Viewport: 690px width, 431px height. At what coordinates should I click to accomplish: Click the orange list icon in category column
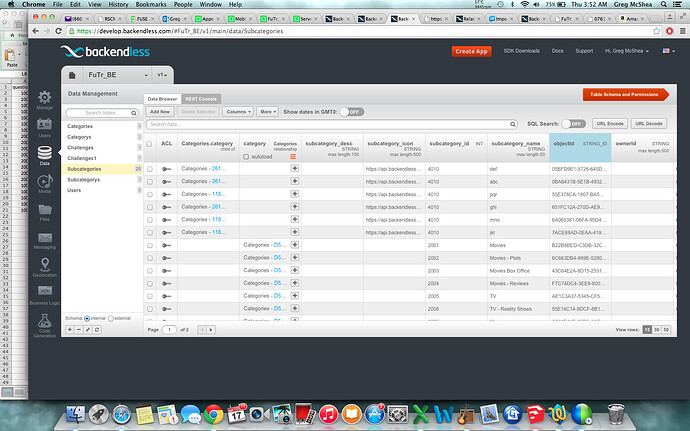[x=293, y=156]
